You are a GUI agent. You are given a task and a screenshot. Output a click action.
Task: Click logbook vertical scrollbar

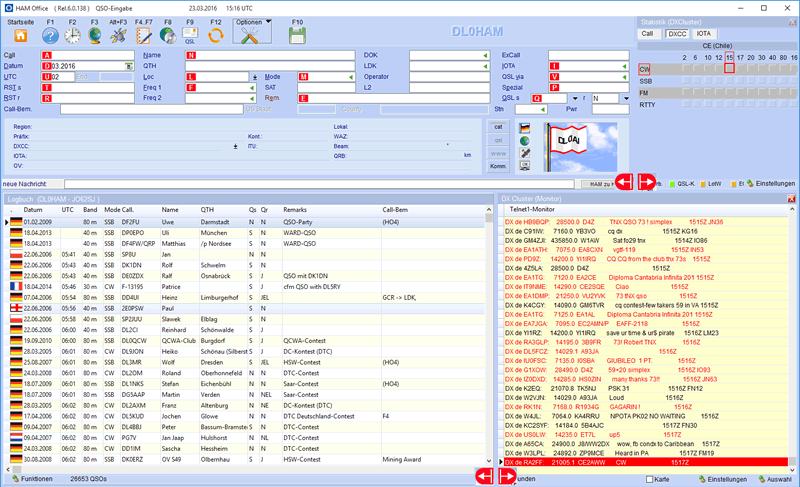point(488,335)
